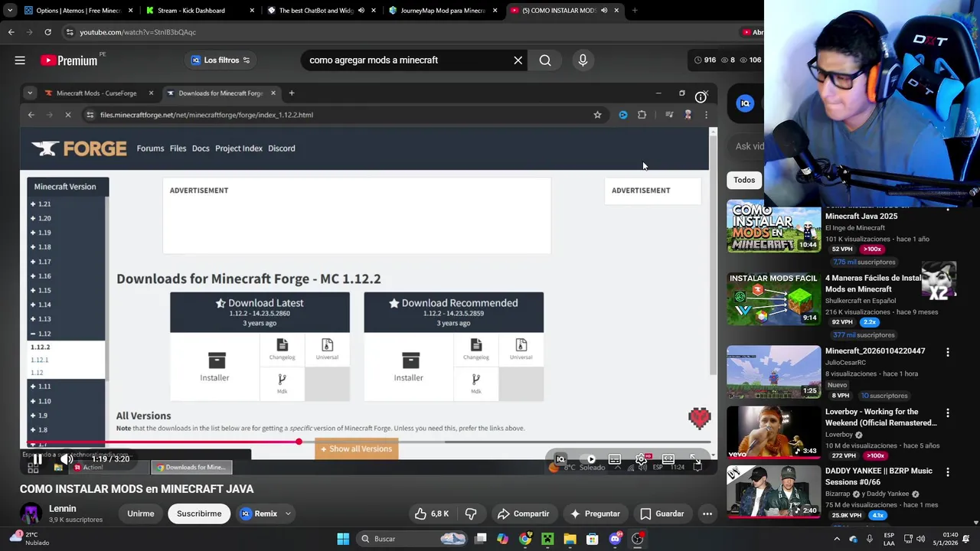Open Task View from the taskbar
This screenshot has height=551, width=980.
click(x=480, y=539)
